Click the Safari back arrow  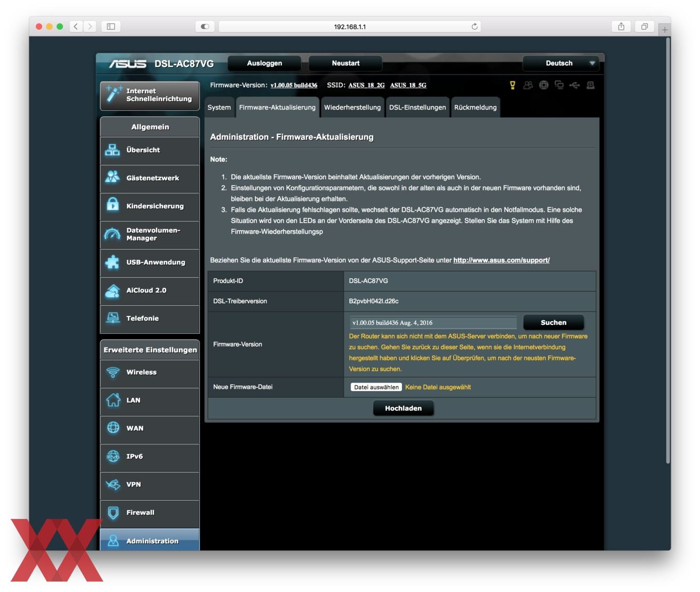[76, 26]
